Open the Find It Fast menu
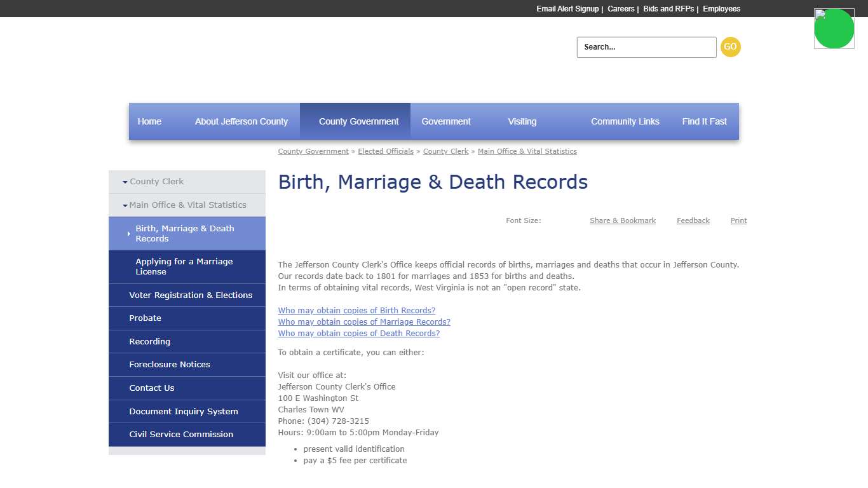Screen dimensions: 868x488 (704, 121)
